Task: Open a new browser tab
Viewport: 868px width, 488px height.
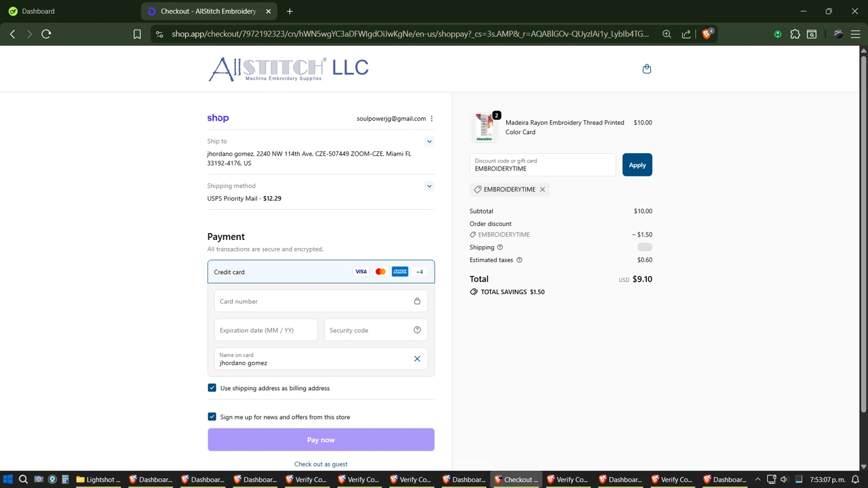Action: [x=290, y=11]
